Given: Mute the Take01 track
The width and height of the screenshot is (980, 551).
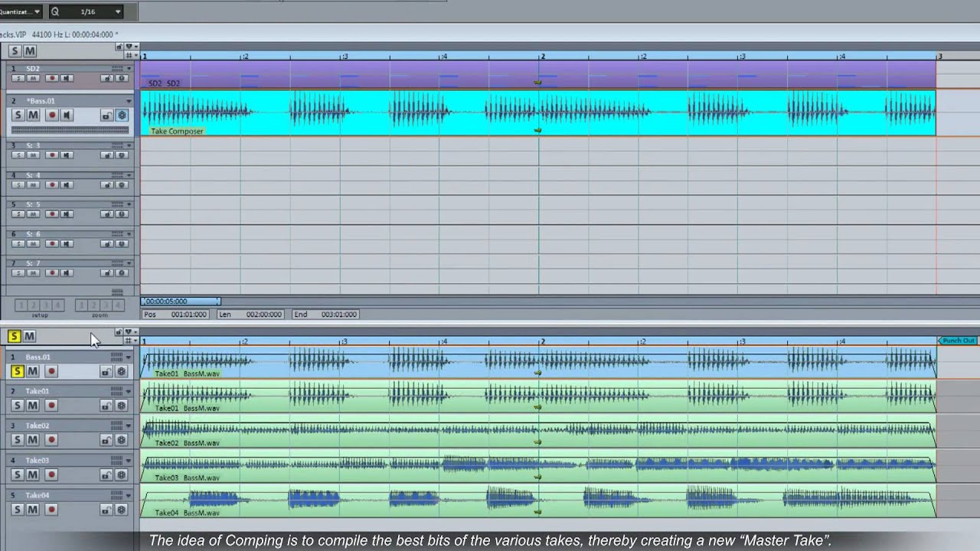Looking at the screenshot, I should [x=32, y=406].
